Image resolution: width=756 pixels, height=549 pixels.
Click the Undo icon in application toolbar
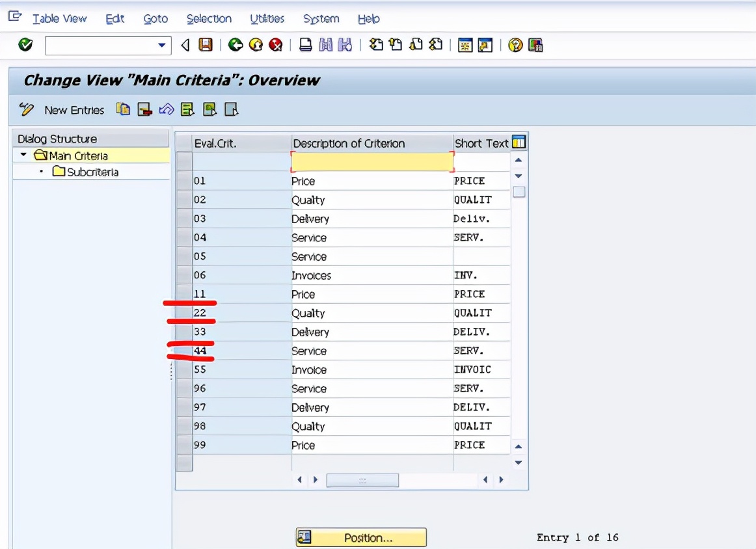167,109
